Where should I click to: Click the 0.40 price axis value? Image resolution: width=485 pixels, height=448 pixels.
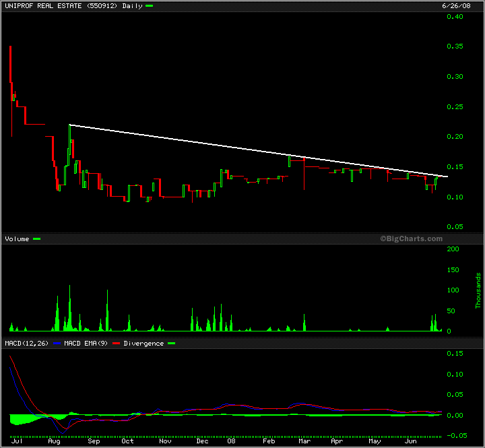tap(455, 17)
